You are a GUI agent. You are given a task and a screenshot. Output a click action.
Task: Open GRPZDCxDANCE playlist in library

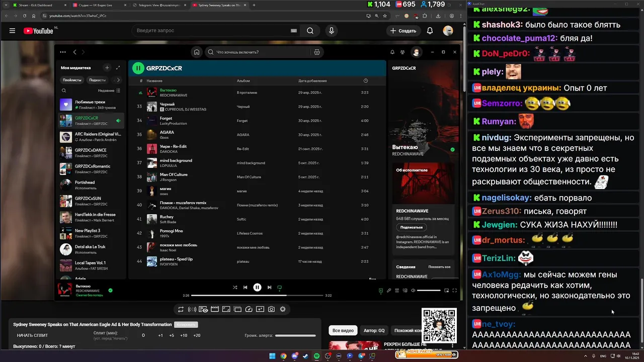point(91,153)
